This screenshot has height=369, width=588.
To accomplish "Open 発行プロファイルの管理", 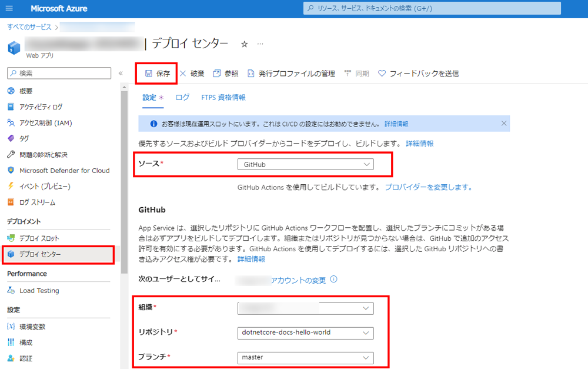I will coord(292,74).
